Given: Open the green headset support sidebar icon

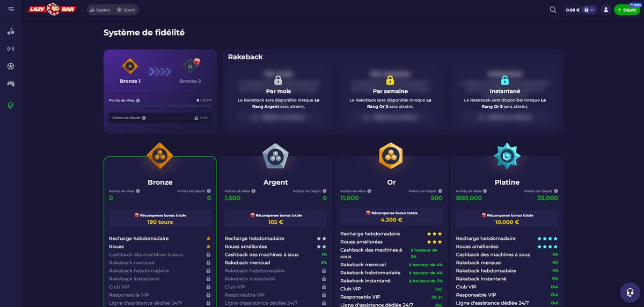Looking at the screenshot, I should (11, 105).
